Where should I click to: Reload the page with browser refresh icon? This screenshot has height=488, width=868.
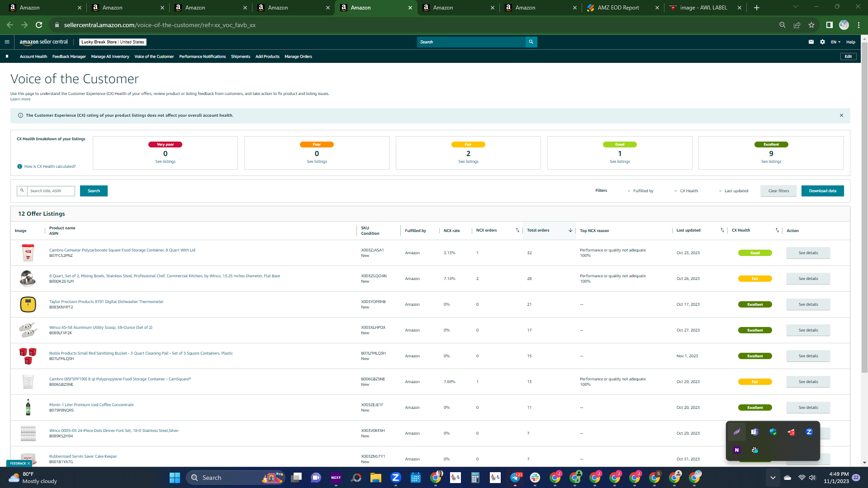pos(39,25)
